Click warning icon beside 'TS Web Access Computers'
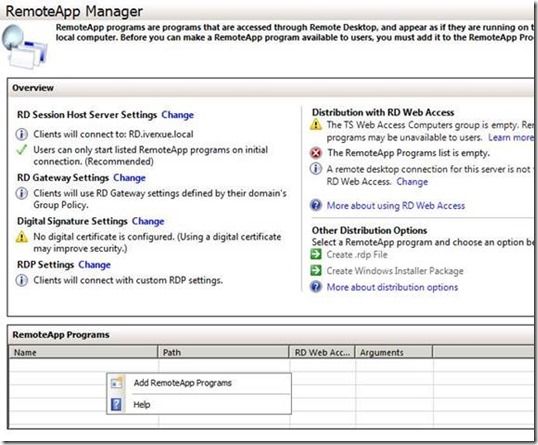538x445 pixels. tap(316, 125)
